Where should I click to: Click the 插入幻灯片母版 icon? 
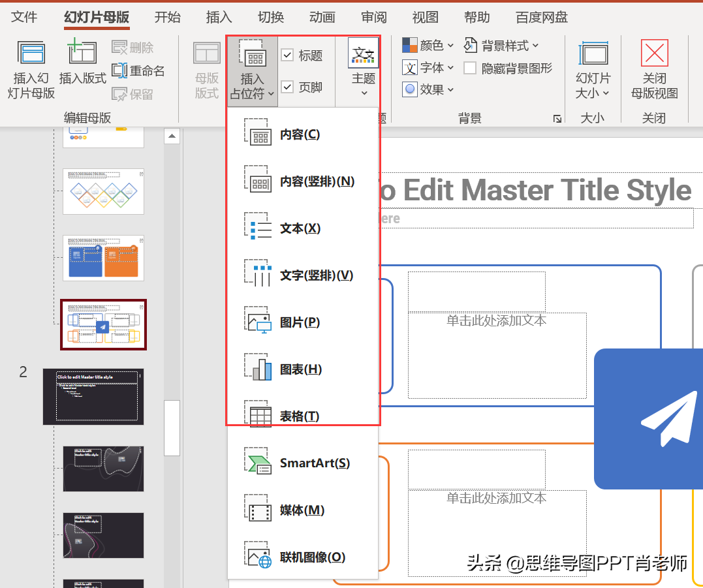click(31, 54)
